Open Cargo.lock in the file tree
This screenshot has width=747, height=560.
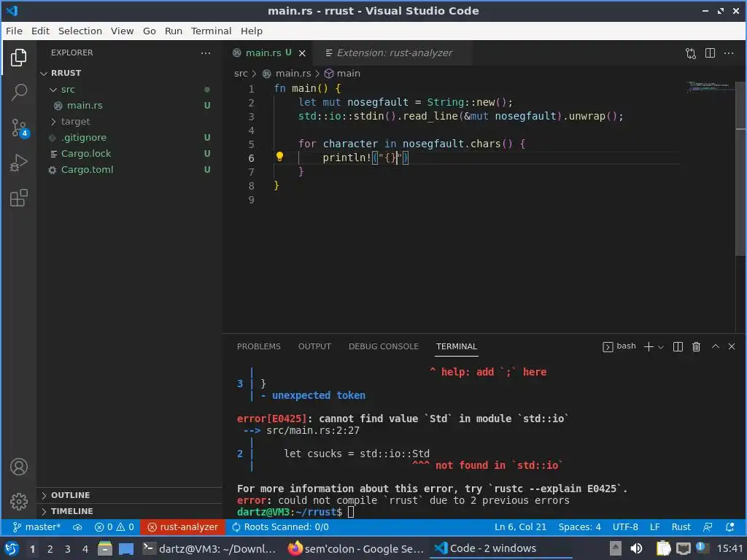click(x=130, y=153)
